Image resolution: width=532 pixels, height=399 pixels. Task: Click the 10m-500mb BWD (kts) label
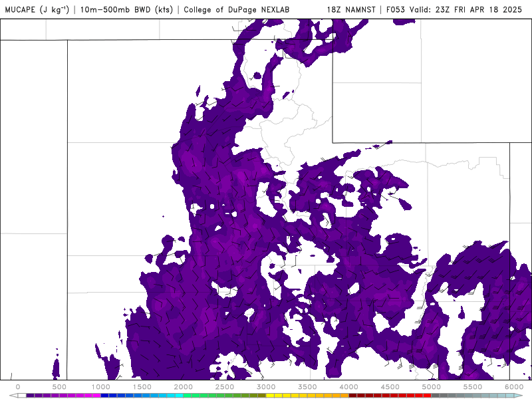click(126, 9)
